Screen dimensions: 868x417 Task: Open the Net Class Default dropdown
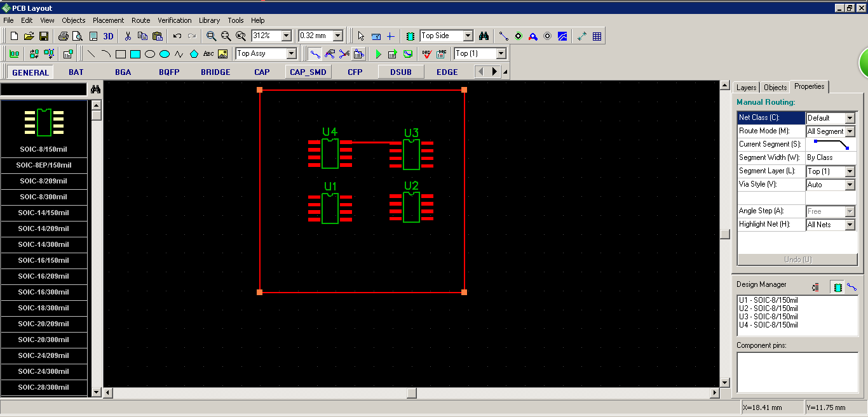click(850, 118)
